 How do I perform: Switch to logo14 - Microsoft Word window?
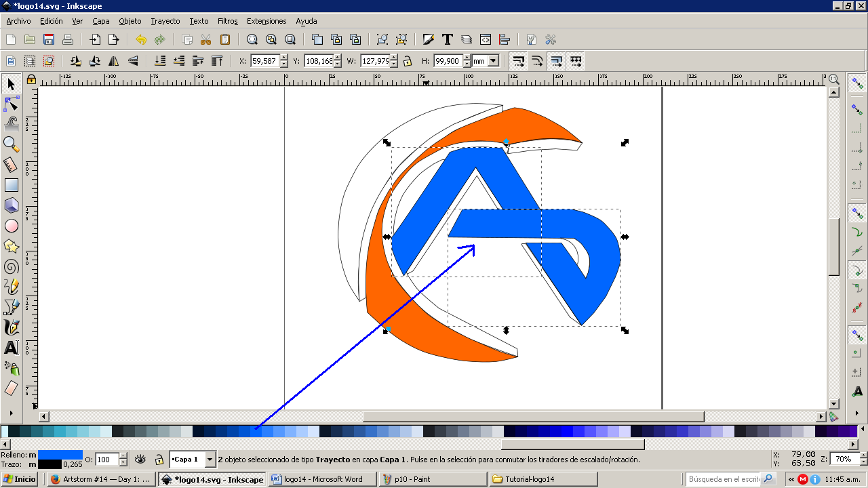tap(323, 479)
